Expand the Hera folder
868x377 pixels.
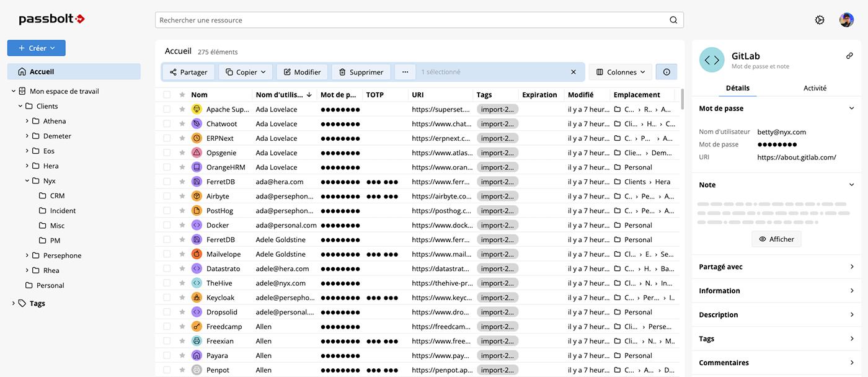pyautogui.click(x=27, y=166)
